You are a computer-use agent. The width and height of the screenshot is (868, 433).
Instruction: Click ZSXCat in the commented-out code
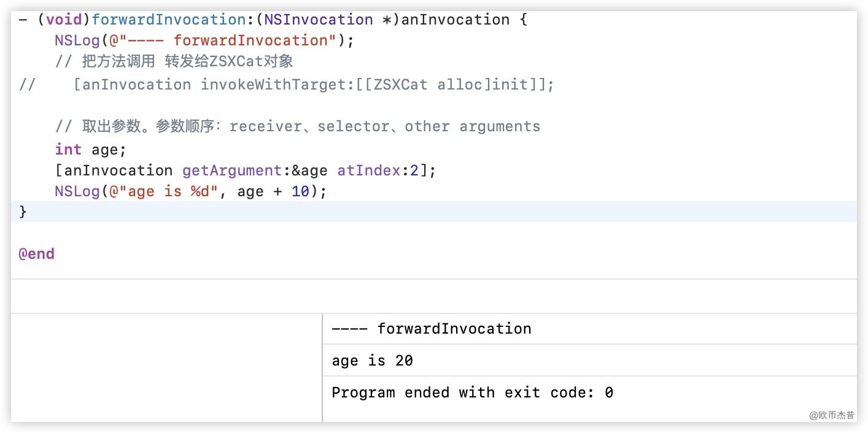(x=400, y=84)
